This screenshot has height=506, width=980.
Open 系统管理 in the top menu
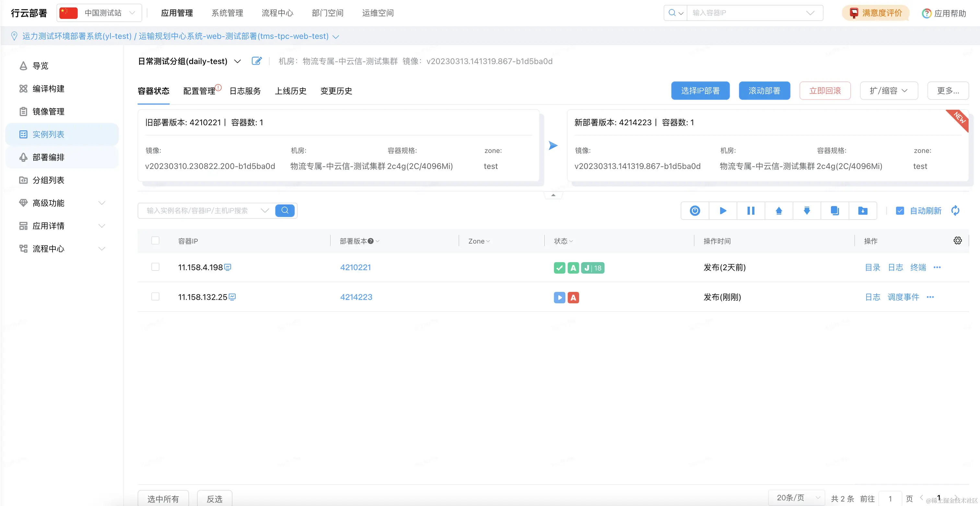pyautogui.click(x=227, y=13)
